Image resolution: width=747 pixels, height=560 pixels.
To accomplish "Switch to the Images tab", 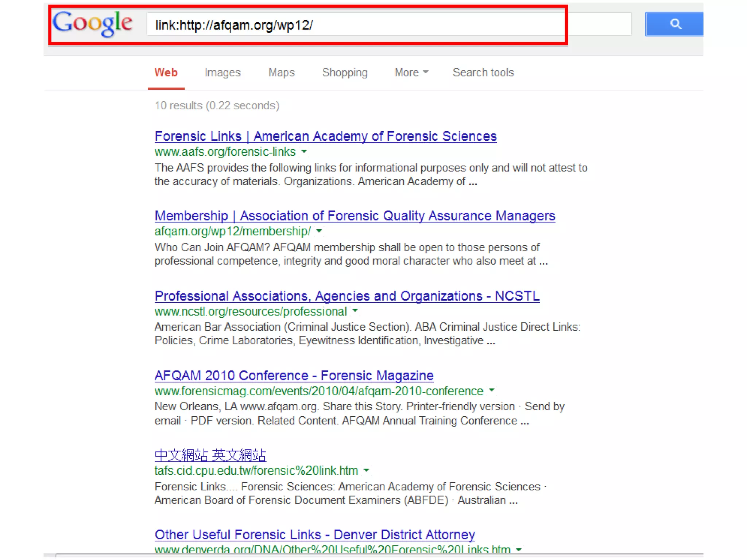I will pos(222,73).
